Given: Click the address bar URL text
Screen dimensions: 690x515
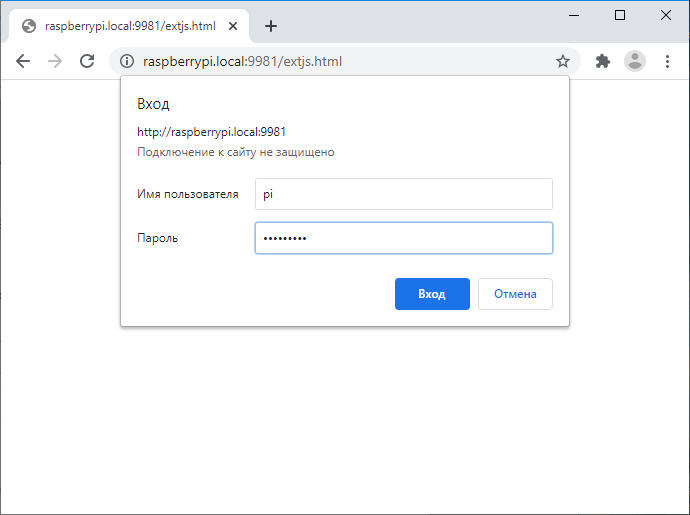Looking at the screenshot, I should 242,61.
